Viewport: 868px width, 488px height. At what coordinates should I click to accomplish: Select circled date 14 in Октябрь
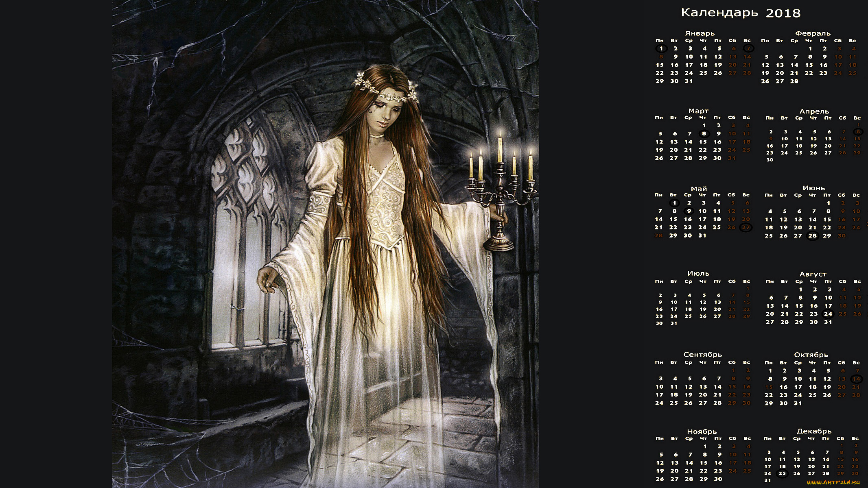coord(856,379)
